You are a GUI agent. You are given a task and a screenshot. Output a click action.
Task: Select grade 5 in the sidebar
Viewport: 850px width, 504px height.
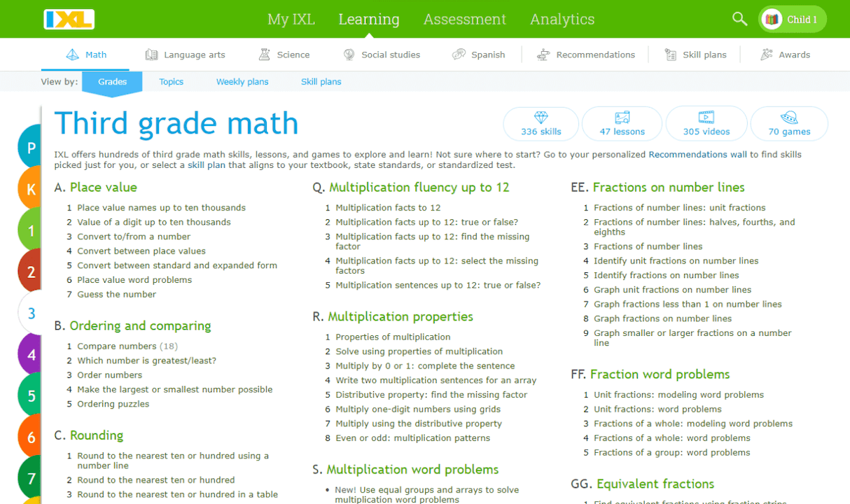click(31, 395)
